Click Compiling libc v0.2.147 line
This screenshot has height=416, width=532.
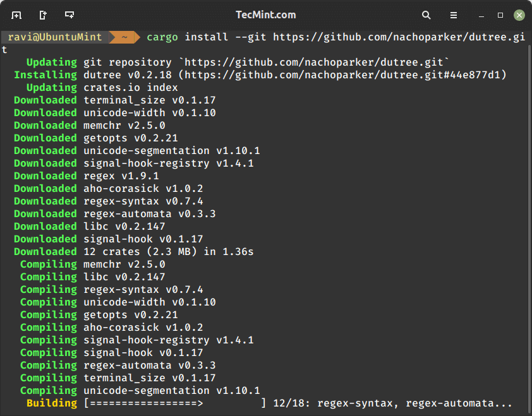tap(93, 277)
